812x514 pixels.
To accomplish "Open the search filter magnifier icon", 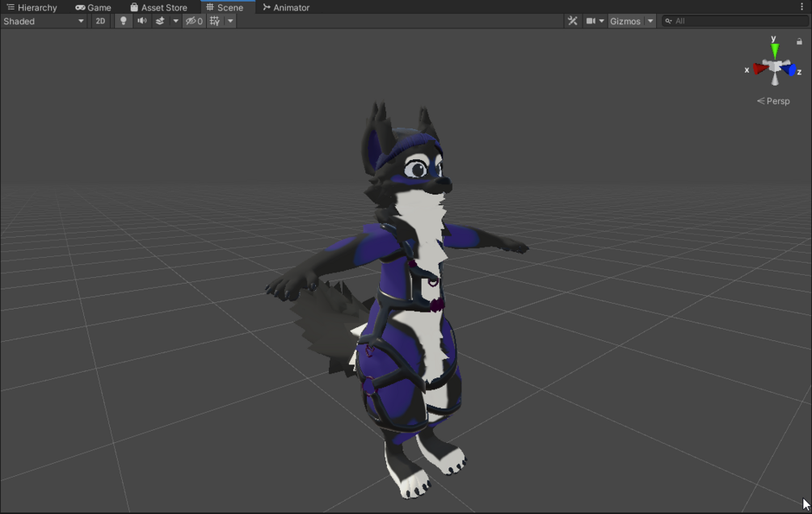I will pos(668,21).
